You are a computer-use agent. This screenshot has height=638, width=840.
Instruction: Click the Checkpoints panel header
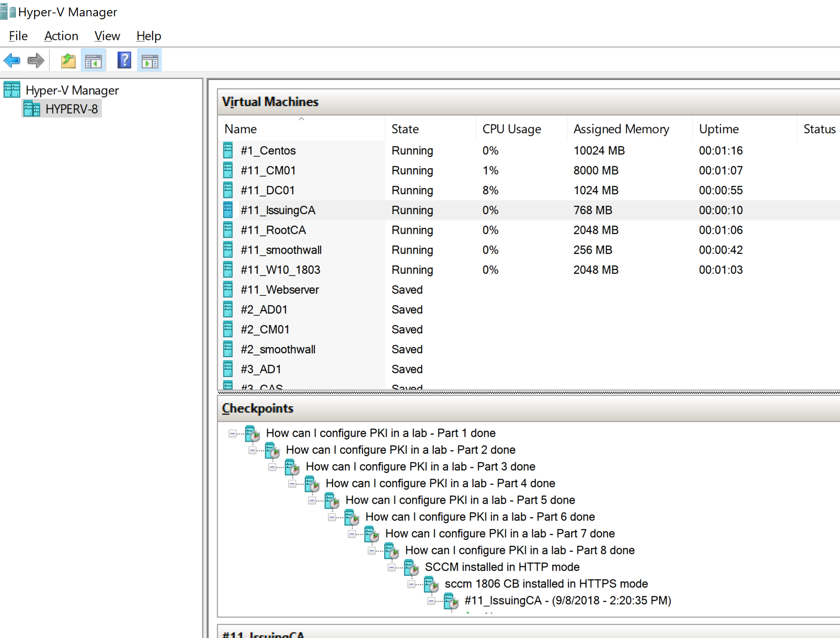click(529, 408)
